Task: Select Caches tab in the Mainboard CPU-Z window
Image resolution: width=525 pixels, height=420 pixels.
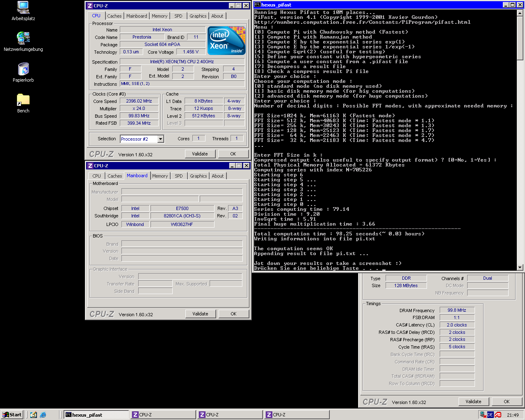Action: [x=115, y=176]
